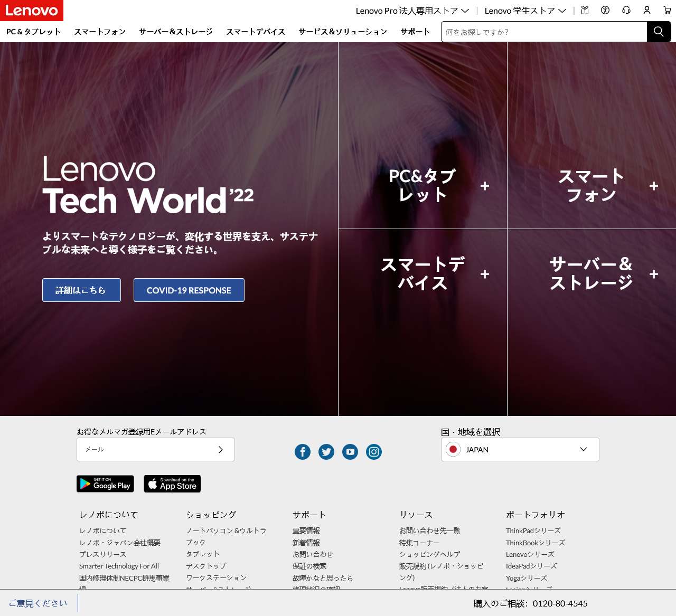Open the IdeaPadシリーズ footer link

click(x=531, y=566)
